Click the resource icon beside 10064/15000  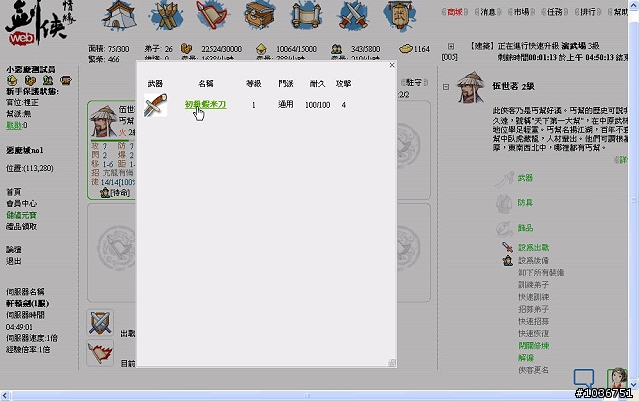tap(261, 49)
